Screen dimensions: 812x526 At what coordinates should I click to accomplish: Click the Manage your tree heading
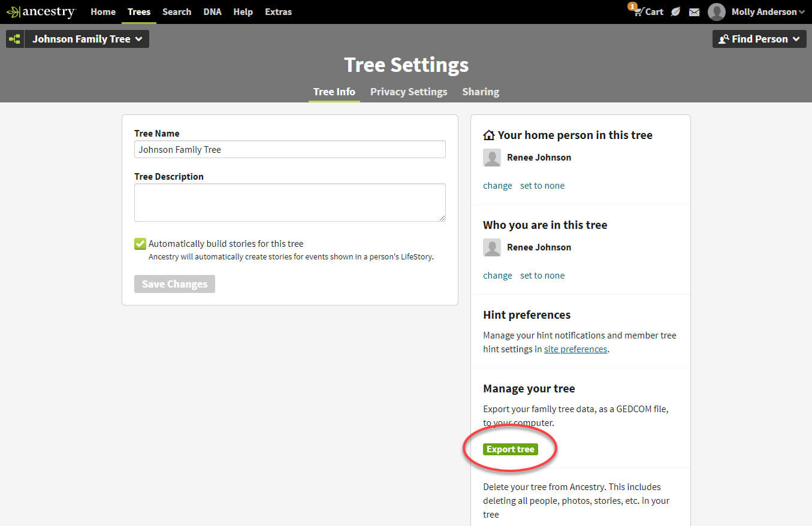point(529,389)
